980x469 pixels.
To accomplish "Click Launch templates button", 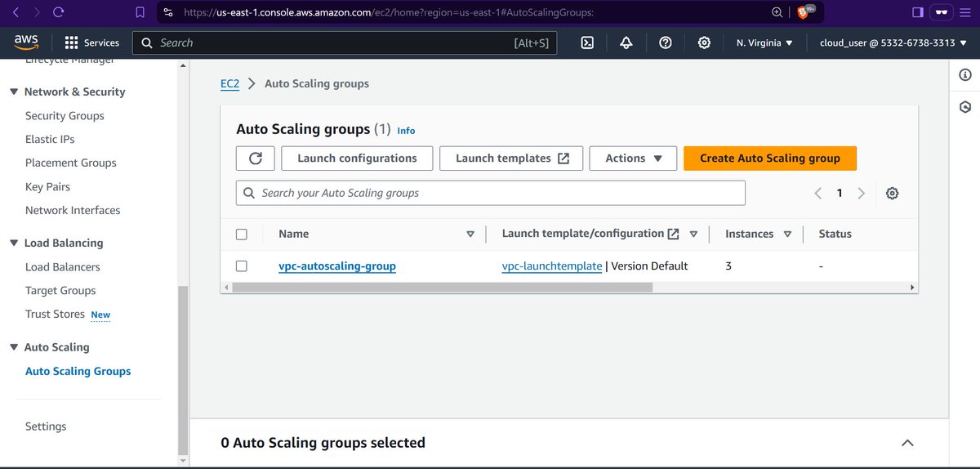I will [511, 159].
